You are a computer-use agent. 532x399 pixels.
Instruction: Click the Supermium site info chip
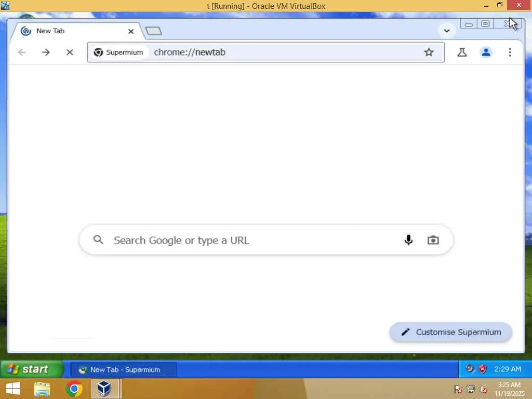118,52
